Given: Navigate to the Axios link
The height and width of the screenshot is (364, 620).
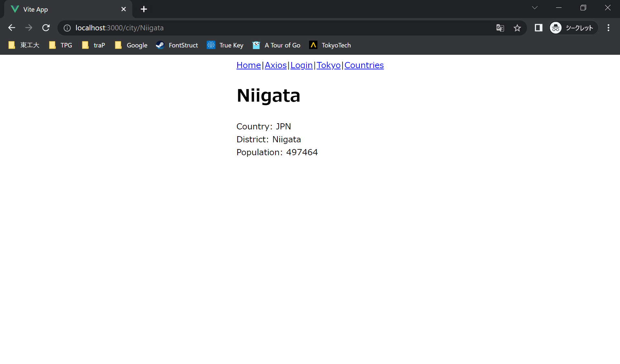Looking at the screenshot, I should [276, 65].
